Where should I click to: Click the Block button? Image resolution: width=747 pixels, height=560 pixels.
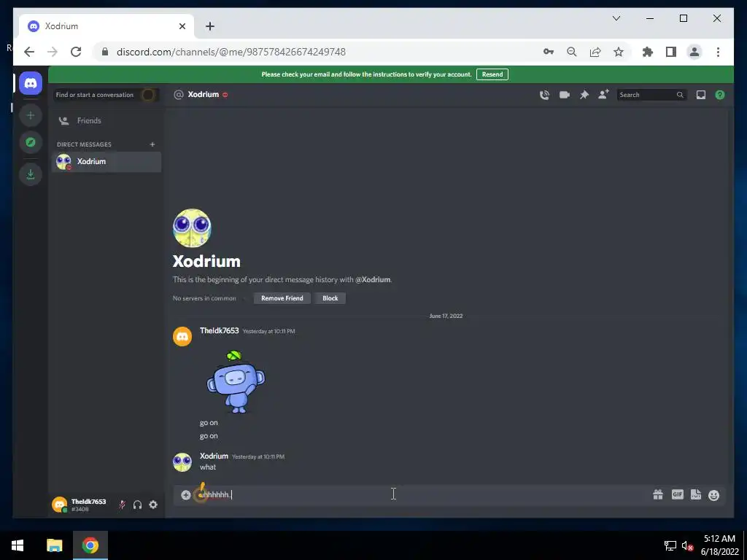click(x=330, y=298)
